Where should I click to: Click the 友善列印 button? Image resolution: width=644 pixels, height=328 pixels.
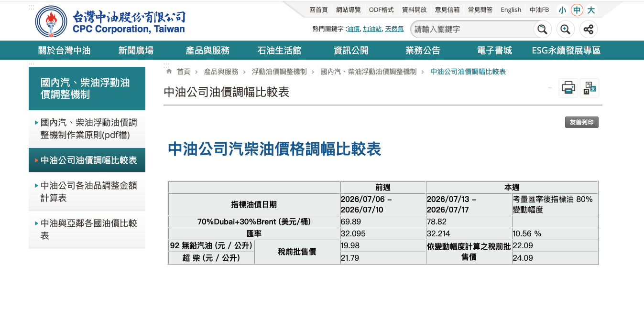pyautogui.click(x=582, y=122)
